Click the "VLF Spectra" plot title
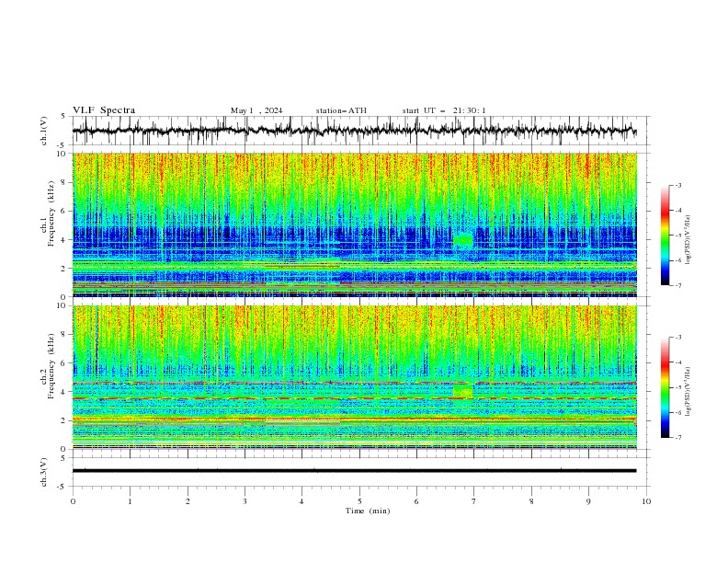This screenshot has height=563, width=728. coord(104,110)
